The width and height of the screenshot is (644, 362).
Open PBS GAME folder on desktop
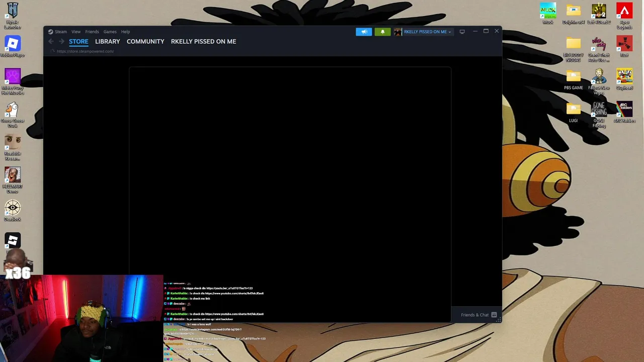[x=574, y=79]
